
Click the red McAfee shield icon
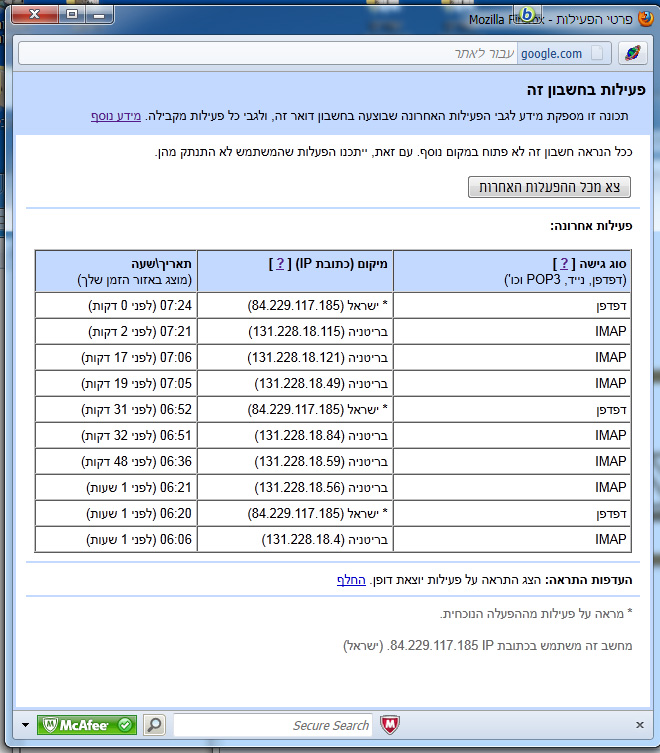coord(390,725)
